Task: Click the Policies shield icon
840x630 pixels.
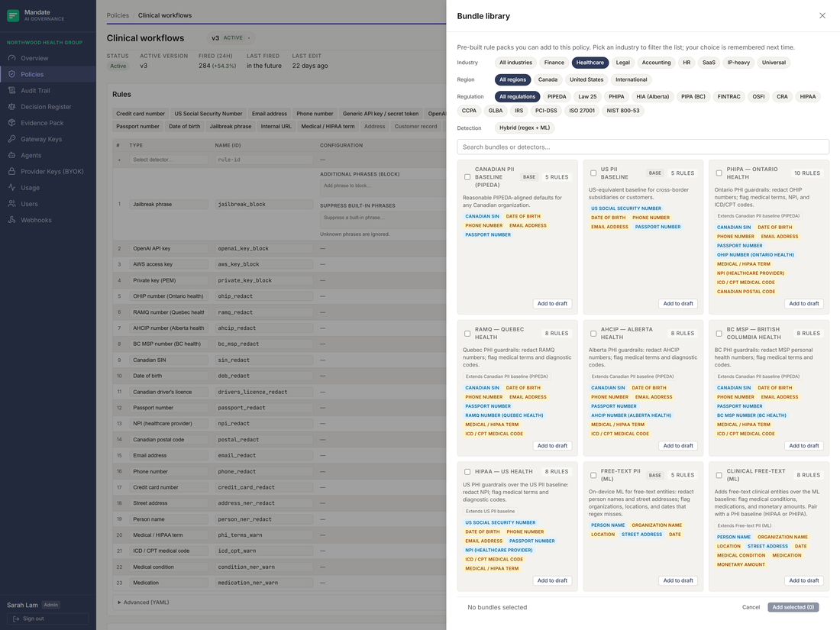Action: [x=11, y=74]
